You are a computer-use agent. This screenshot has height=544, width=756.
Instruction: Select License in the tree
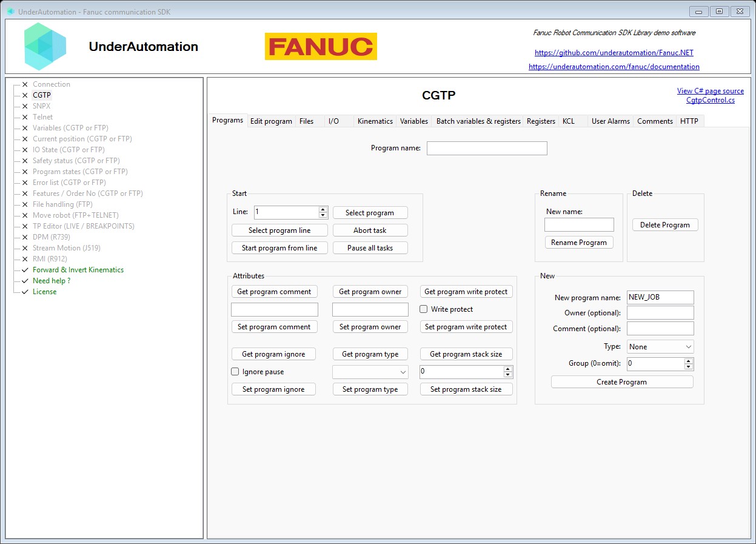(44, 292)
